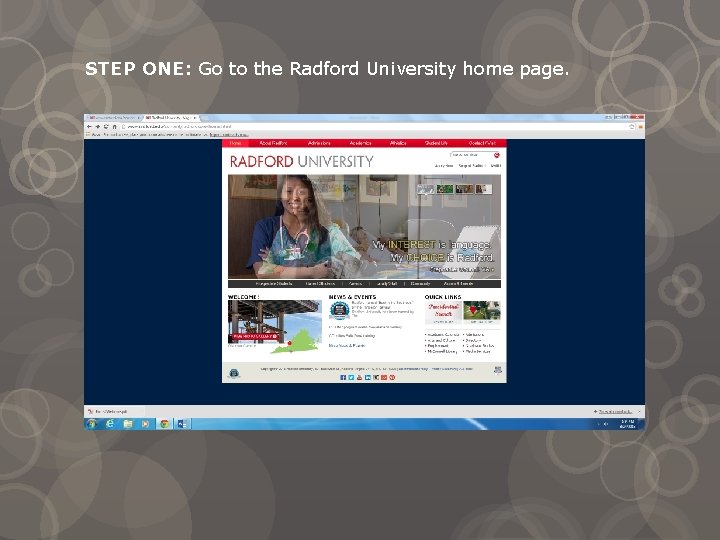This screenshot has height=540, width=720.
Task: Select the Radford University browser tab
Action: coord(171,118)
